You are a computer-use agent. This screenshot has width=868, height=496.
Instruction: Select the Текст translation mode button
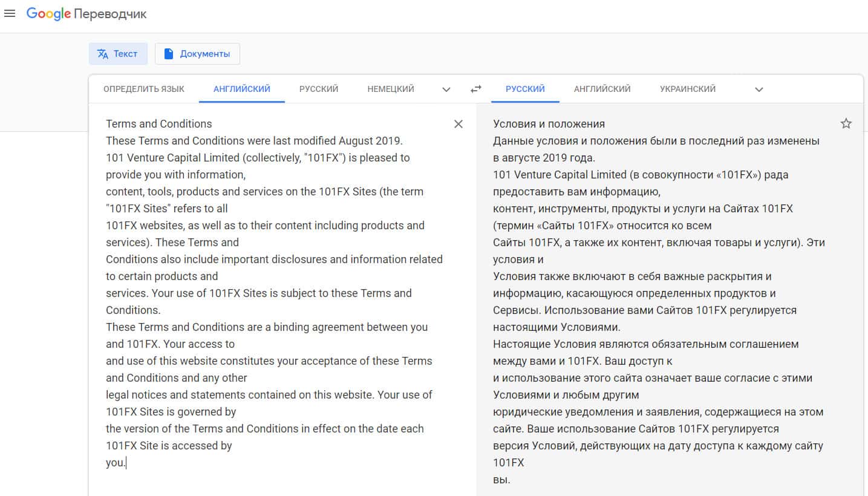(x=118, y=54)
